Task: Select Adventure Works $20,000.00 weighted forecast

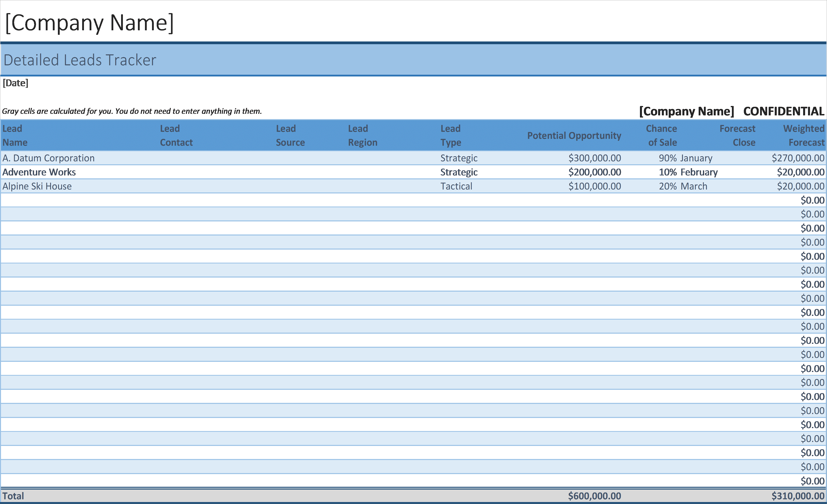Action: (800, 172)
